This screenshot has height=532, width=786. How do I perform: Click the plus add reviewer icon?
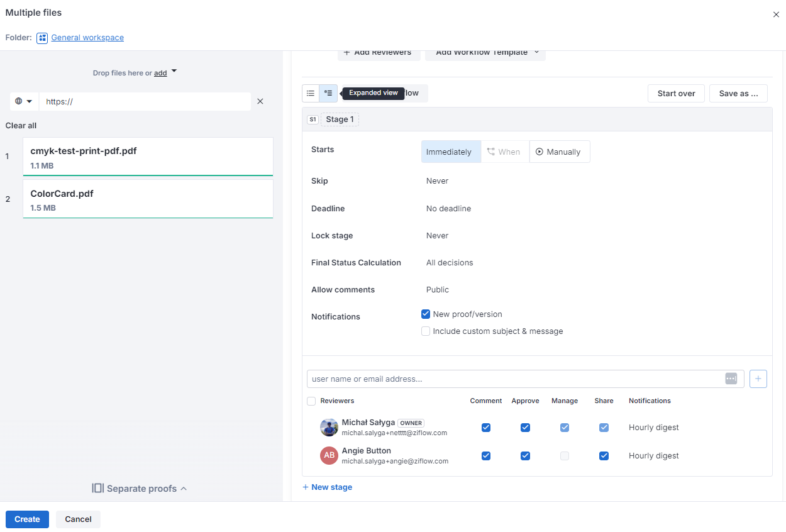tap(758, 379)
